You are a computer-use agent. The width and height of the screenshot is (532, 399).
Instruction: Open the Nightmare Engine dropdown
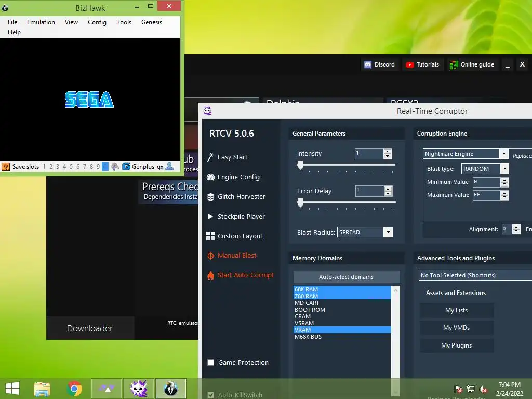point(504,154)
